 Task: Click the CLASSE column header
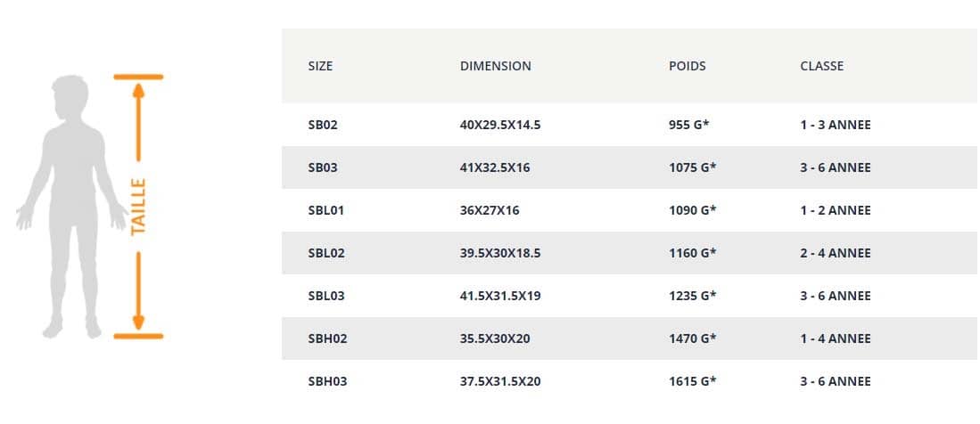pos(821,66)
